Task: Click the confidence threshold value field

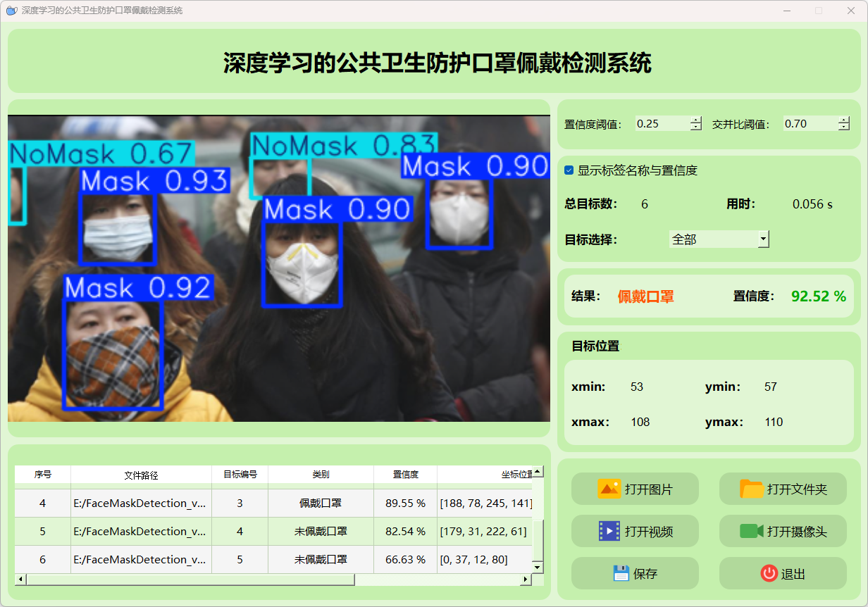Action: 661,124
